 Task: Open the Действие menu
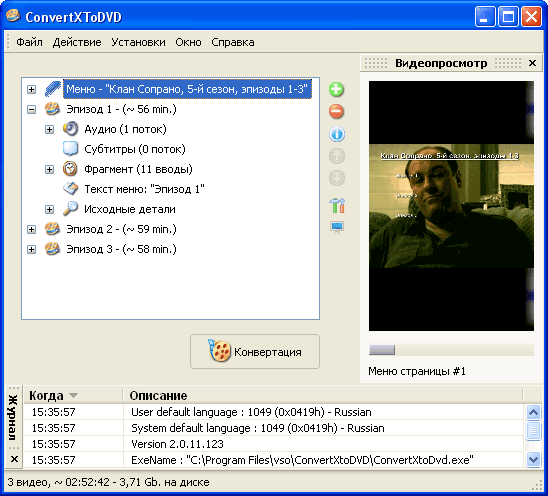point(77,42)
